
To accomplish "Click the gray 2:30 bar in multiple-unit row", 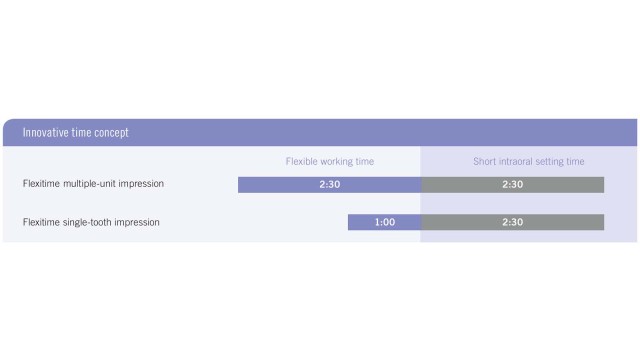I will [x=512, y=184].
